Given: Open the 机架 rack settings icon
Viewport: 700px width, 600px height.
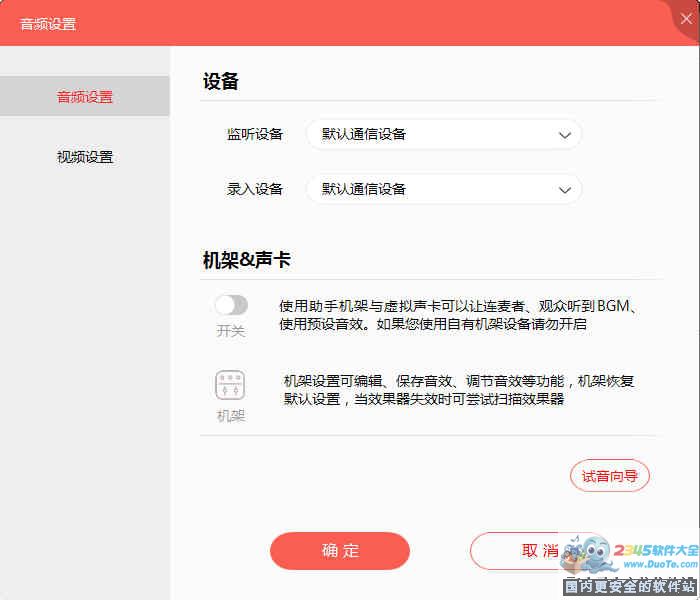Looking at the screenshot, I should tap(230, 386).
